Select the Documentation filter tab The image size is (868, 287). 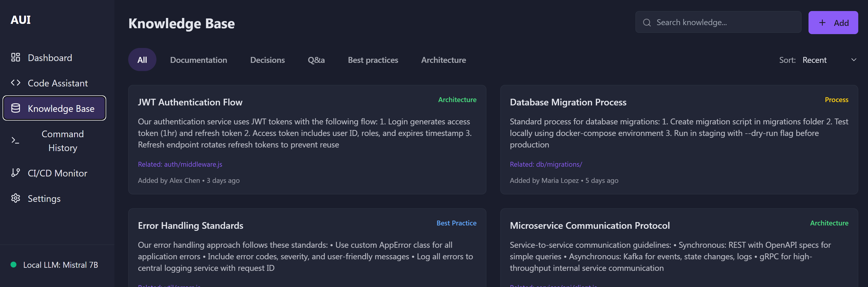pyautogui.click(x=198, y=60)
